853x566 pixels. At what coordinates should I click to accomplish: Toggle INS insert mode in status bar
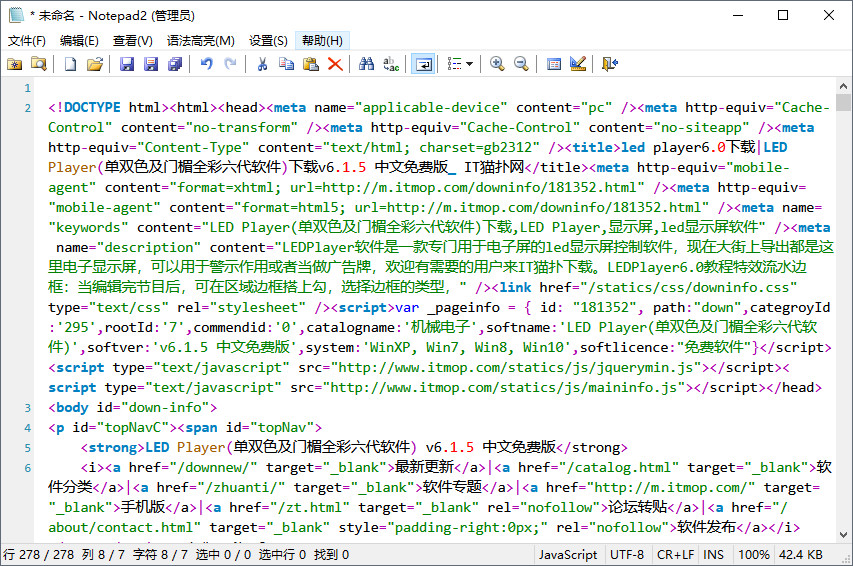click(x=713, y=554)
